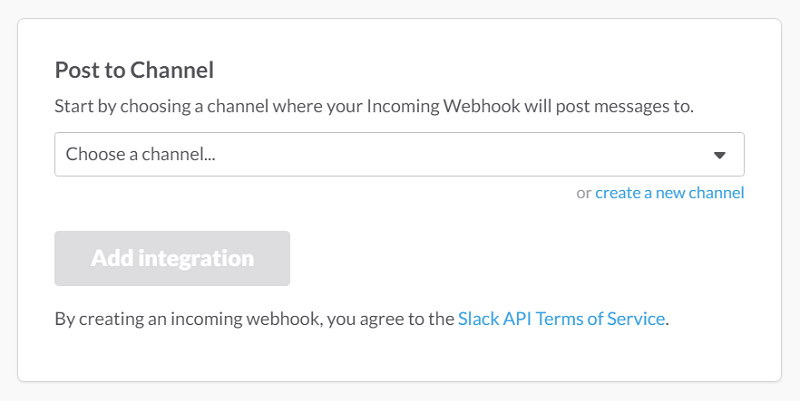Follow the "create a new channel" link
The image size is (800, 401).
669,193
